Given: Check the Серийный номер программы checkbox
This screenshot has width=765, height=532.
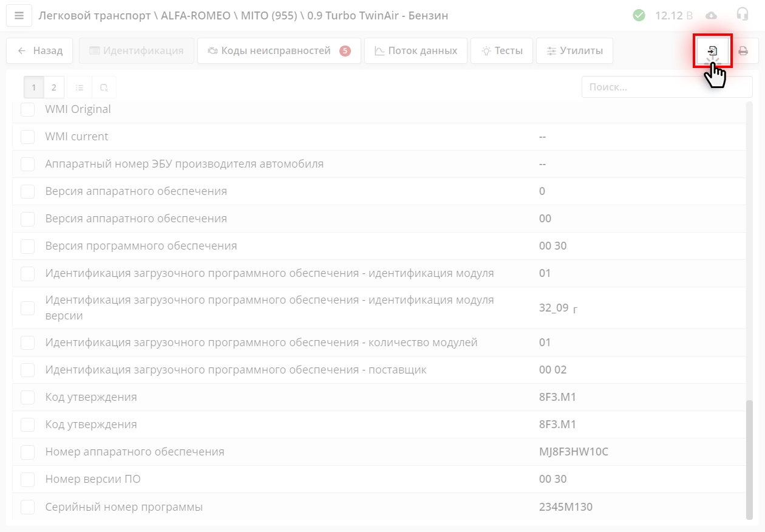Looking at the screenshot, I should point(27,506).
